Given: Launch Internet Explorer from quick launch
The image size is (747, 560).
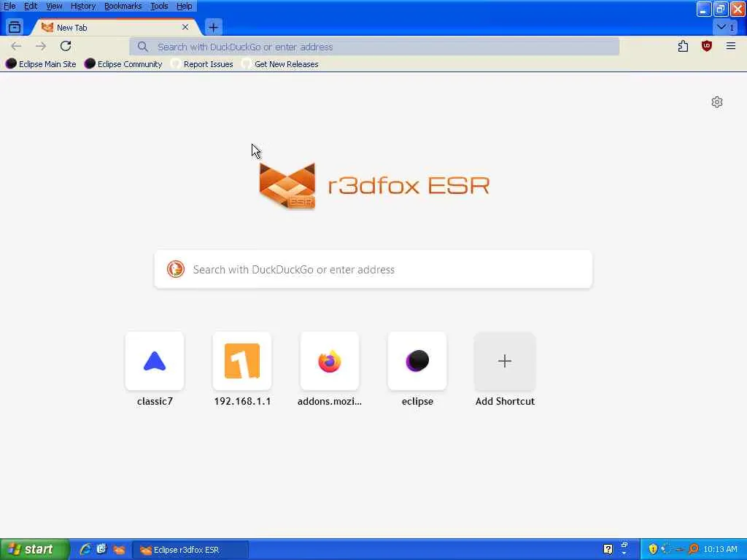Looking at the screenshot, I should (85, 550).
